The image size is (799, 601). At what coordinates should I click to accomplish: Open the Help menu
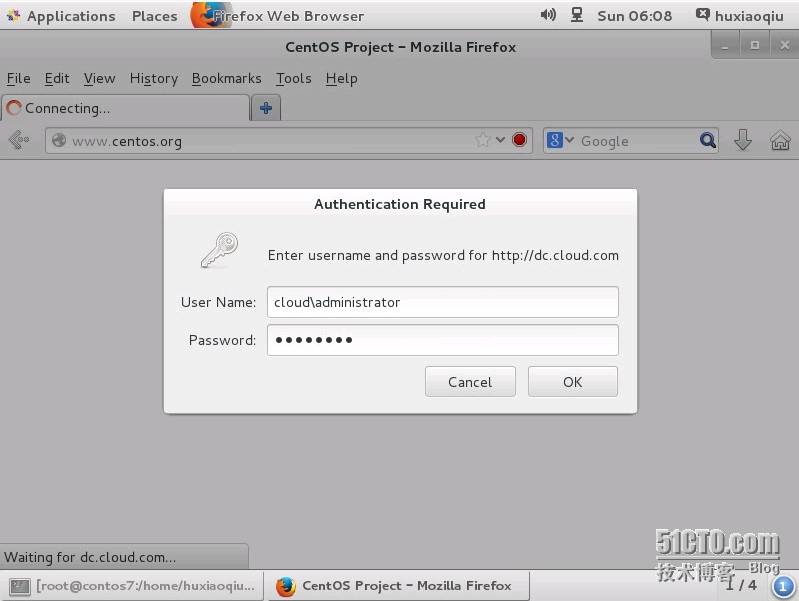[341, 79]
